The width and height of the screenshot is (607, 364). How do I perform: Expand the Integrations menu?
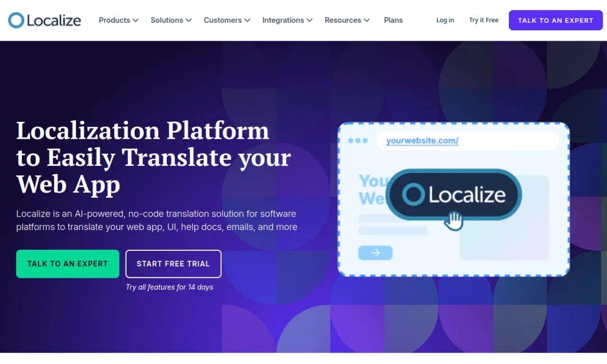click(287, 20)
